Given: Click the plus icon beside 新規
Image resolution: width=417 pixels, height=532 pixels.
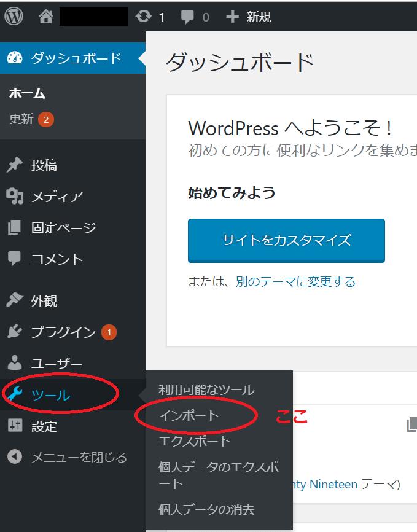Looking at the screenshot, I should pos(232,17).
